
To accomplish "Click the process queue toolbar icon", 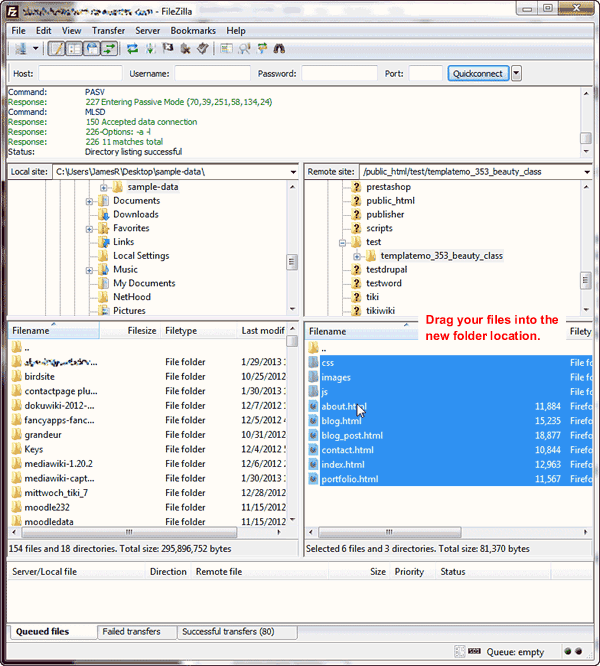I will tap(150, 48).
